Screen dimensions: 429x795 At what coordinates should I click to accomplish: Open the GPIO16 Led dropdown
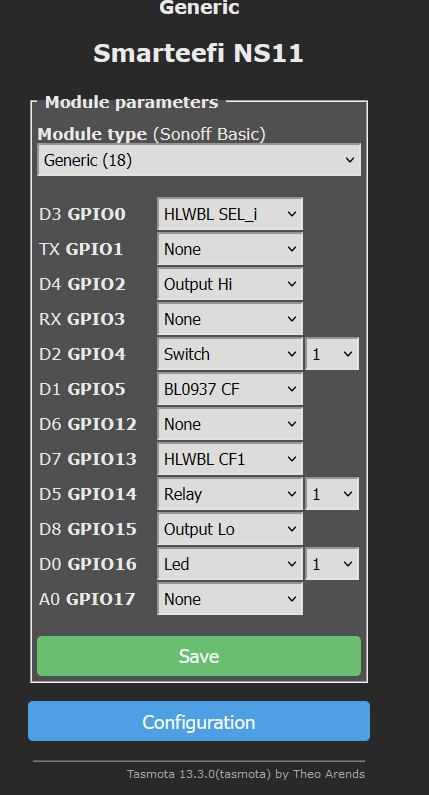[x=230, y=564]
